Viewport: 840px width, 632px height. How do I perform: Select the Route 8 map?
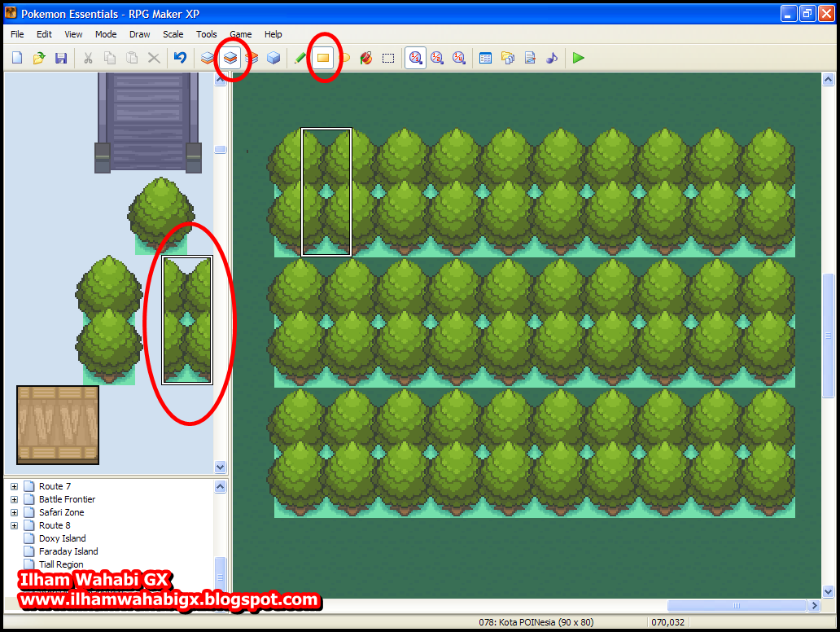point(55,525)
